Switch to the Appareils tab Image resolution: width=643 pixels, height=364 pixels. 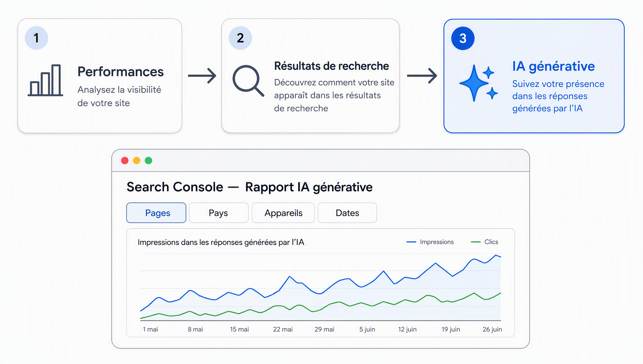(283, 213)
